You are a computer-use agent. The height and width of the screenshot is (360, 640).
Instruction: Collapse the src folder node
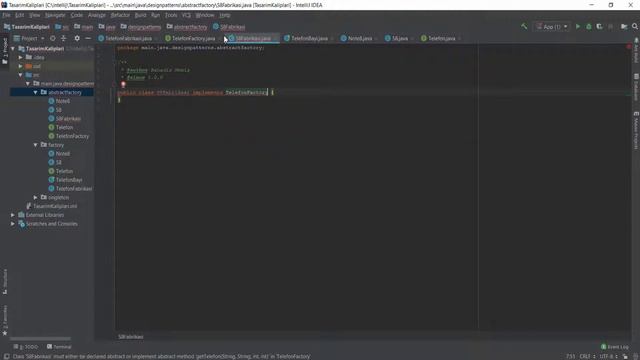[x=20, y=75]
